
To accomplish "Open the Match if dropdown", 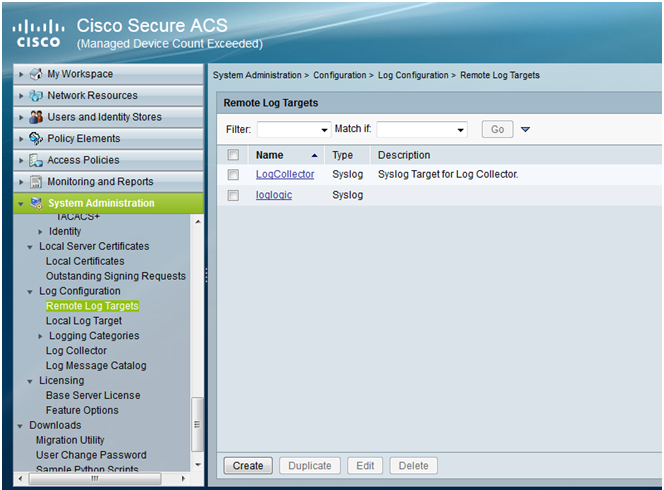I will (422, 130).
